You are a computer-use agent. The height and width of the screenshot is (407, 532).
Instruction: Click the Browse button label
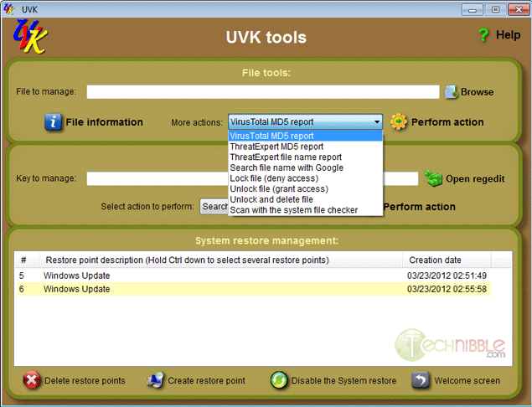tap(477, 92)
